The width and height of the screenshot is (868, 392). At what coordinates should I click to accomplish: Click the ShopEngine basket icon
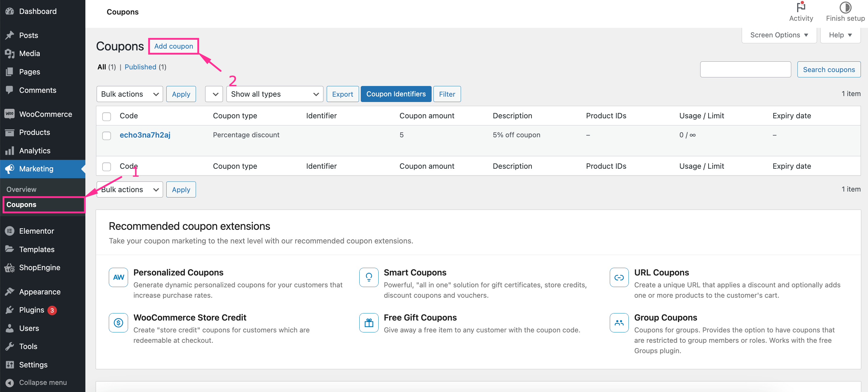click(x=9, y=268)
